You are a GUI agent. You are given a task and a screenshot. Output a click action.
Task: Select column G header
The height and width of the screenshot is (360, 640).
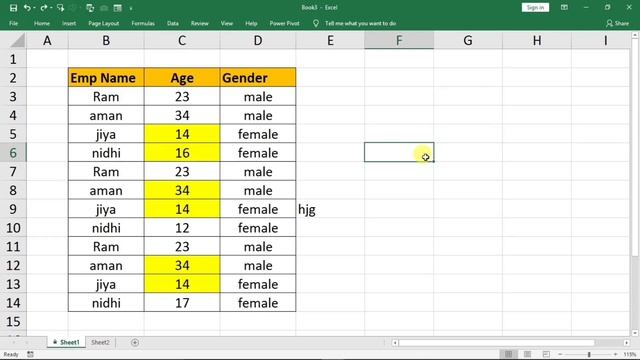pos(468,41)
